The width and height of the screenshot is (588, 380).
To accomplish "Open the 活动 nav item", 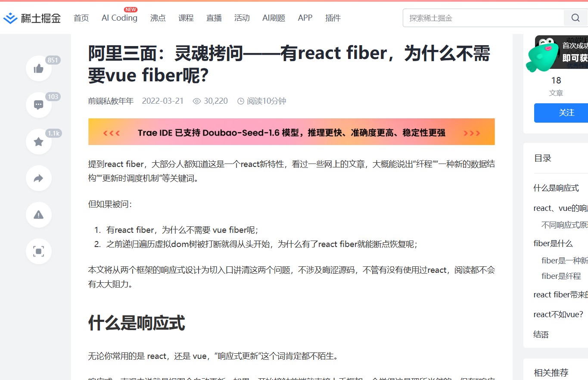I will point(242,18).
